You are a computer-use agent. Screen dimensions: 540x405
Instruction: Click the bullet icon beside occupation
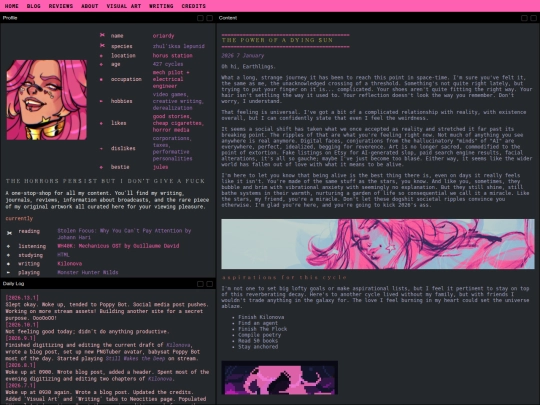101,79
